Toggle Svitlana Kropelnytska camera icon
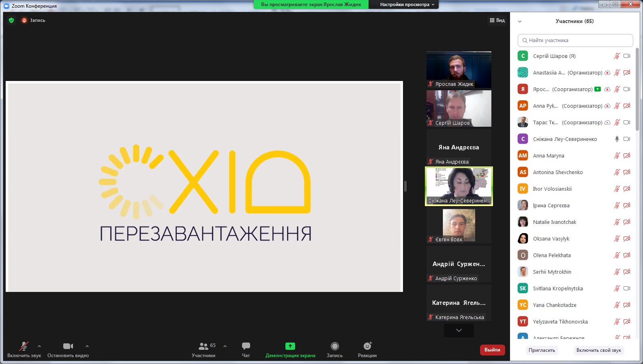This screenshot has width=643, height=364. click(x=627, y=288)
